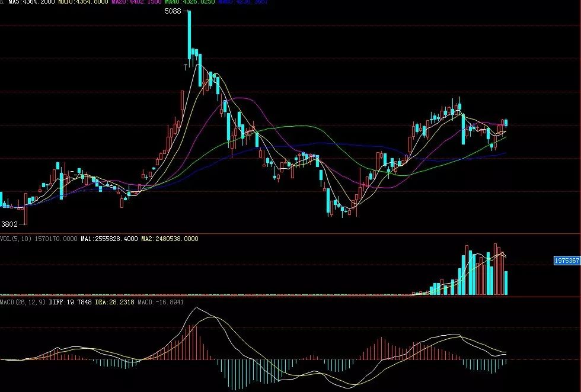Click the K chart type label
The image size is (581, 392).
(x=2, y=2)
